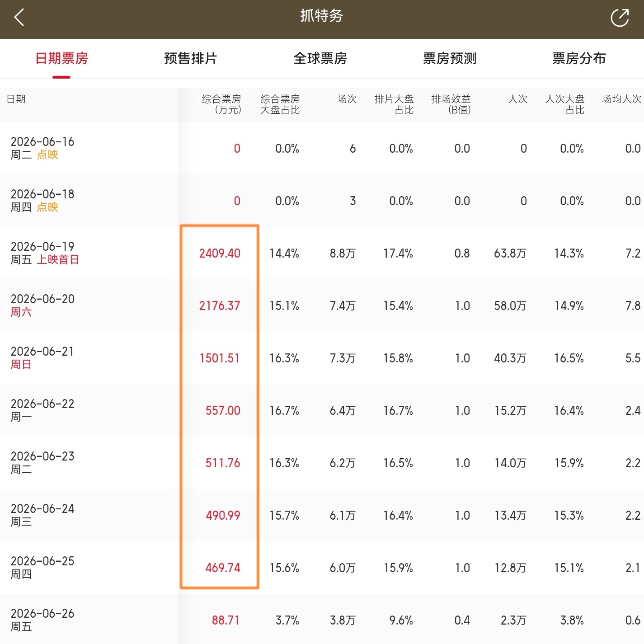
Task: Click the 12.8万 admissions cell
Action: (x=510, y=568)
